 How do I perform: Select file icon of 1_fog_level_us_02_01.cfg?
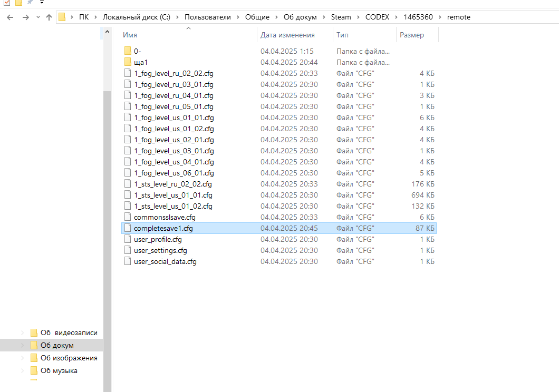tap(128, 139)
